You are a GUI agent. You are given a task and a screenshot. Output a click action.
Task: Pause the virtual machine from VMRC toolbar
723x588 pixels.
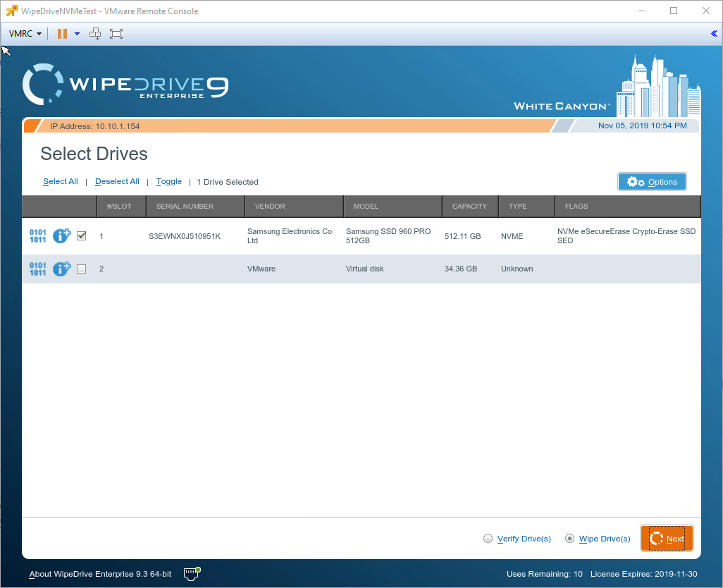(x=62, y=34)
